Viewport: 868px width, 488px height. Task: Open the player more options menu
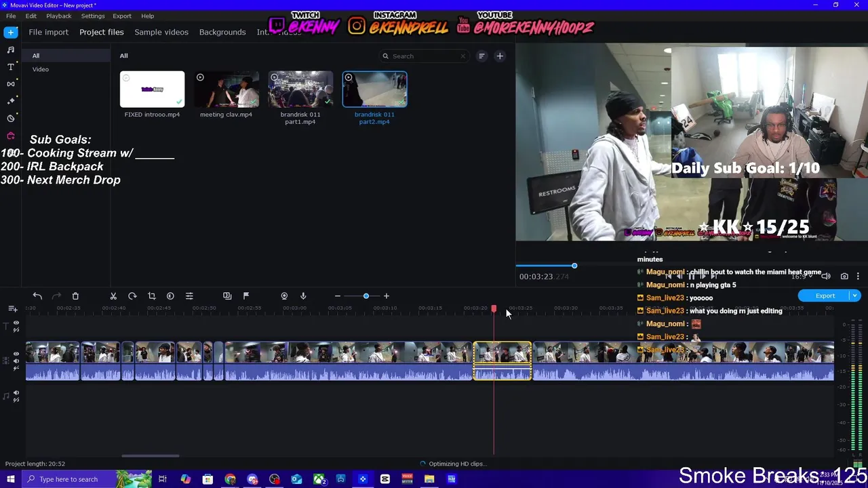(x=858, y=277)
